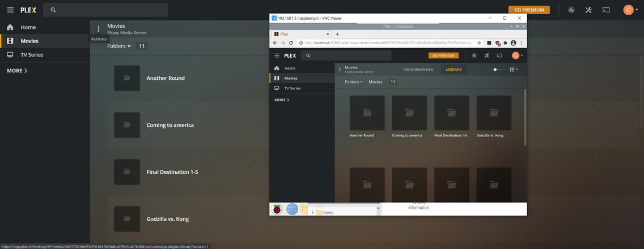Open the hamburger menu in the VNC Plex page
Screen dimensions: 644x249
tap(277, 55)
